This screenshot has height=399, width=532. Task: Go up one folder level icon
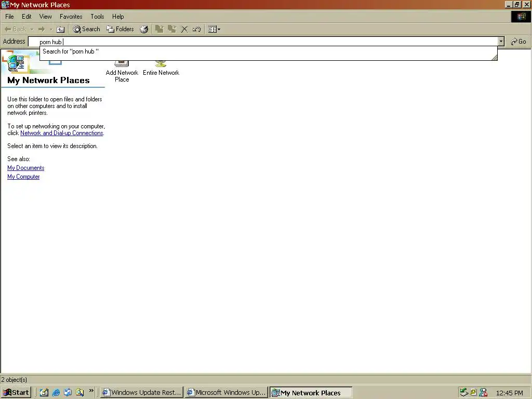point(60,29)
